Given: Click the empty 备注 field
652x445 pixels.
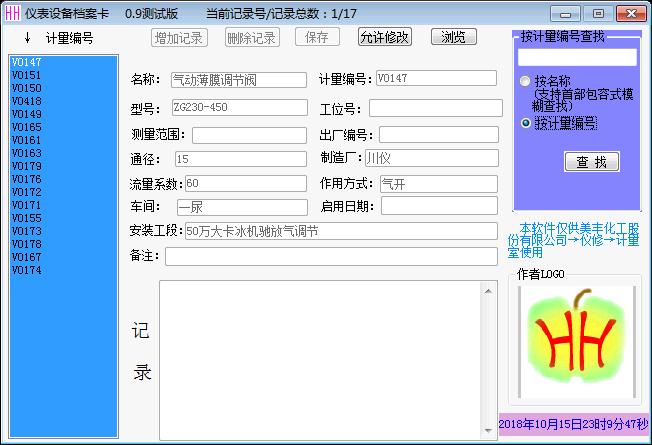Looking at the screenshot, I should [x=331, y=256].
